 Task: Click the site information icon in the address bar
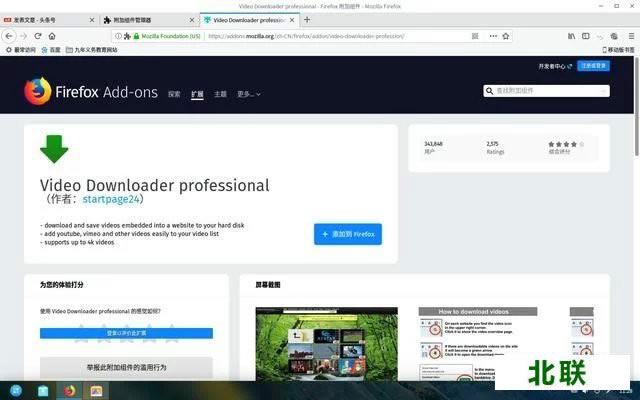tap(118, 36)
